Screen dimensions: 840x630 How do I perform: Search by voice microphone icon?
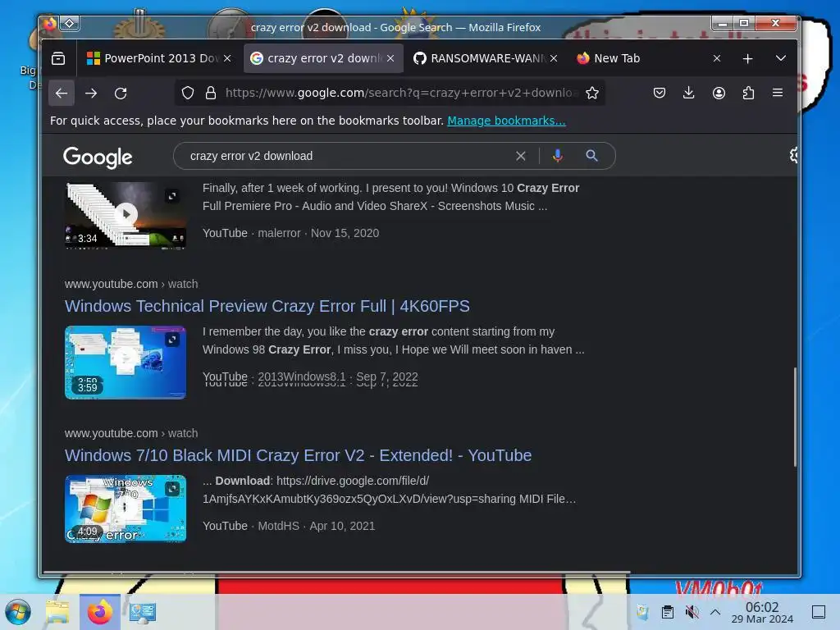pos(558,156)
